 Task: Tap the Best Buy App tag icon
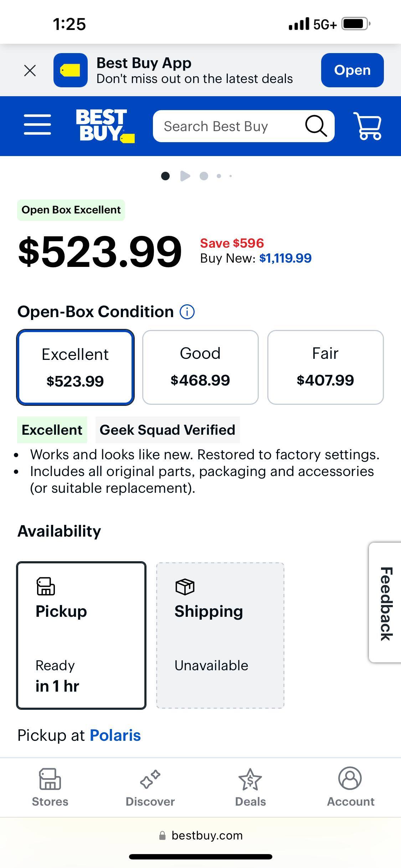[x=71, y=70]
